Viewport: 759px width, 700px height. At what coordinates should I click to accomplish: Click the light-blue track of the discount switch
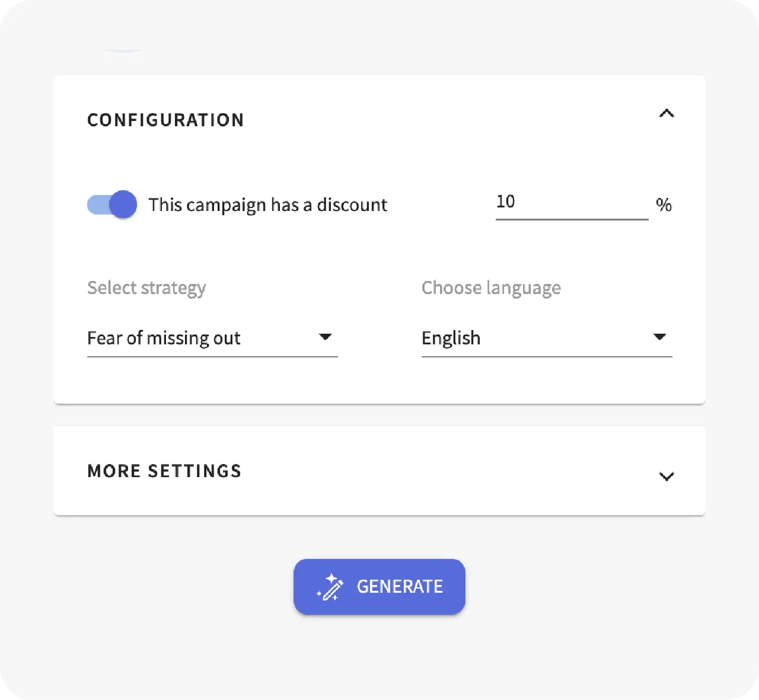97,205
